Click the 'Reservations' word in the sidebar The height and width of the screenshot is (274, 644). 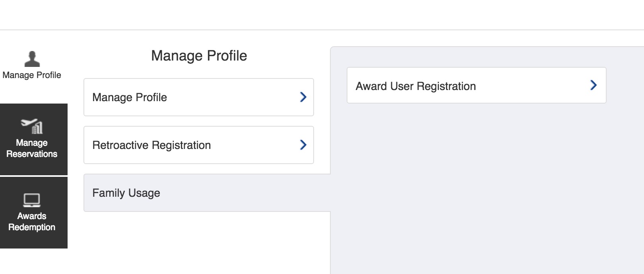(x=32, y=154)
